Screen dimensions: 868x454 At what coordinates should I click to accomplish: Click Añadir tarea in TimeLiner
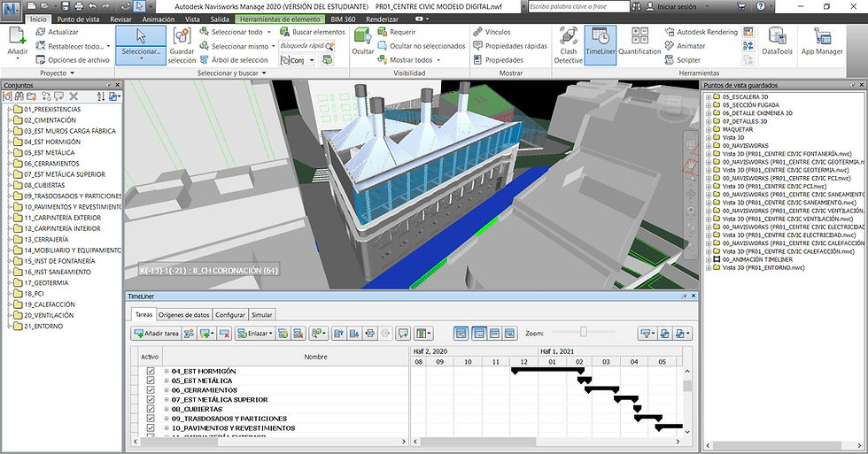coord(156,334)
